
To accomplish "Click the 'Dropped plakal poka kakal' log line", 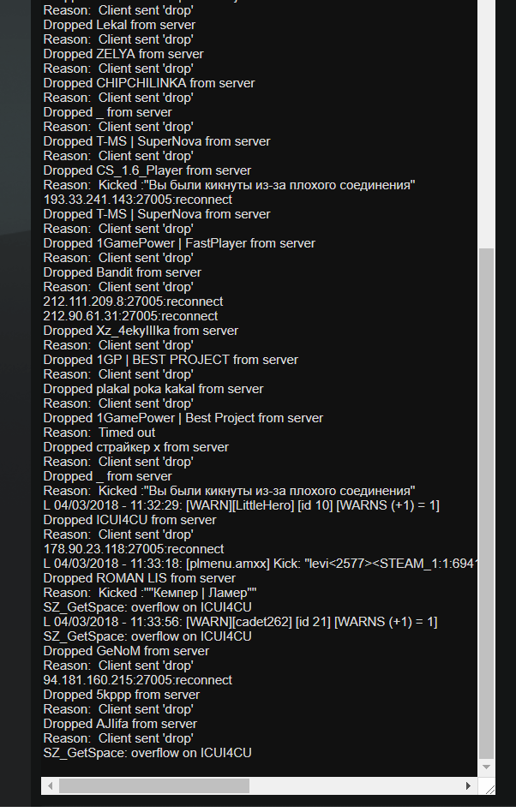I will click(153, 389).
